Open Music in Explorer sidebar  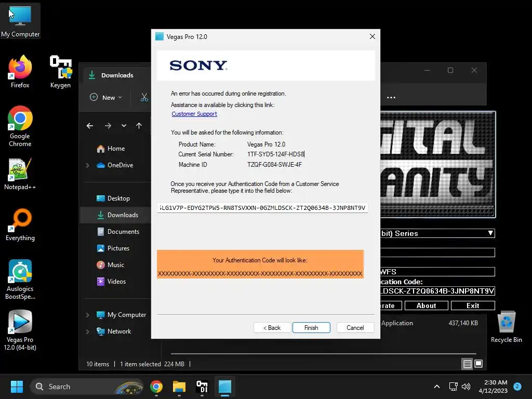(x=111, y=265)
